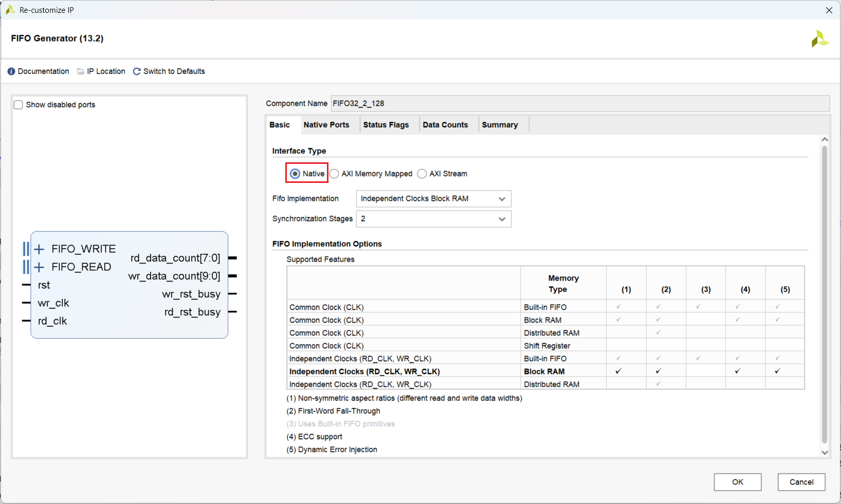Enable Show disabled ports checkbox

tap(19, 105)
